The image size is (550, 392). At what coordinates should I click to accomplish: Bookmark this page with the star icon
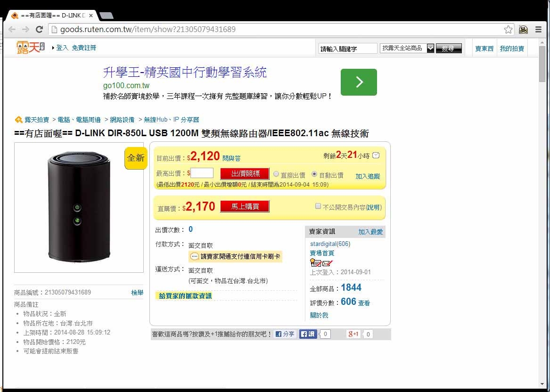coord(508,30)
